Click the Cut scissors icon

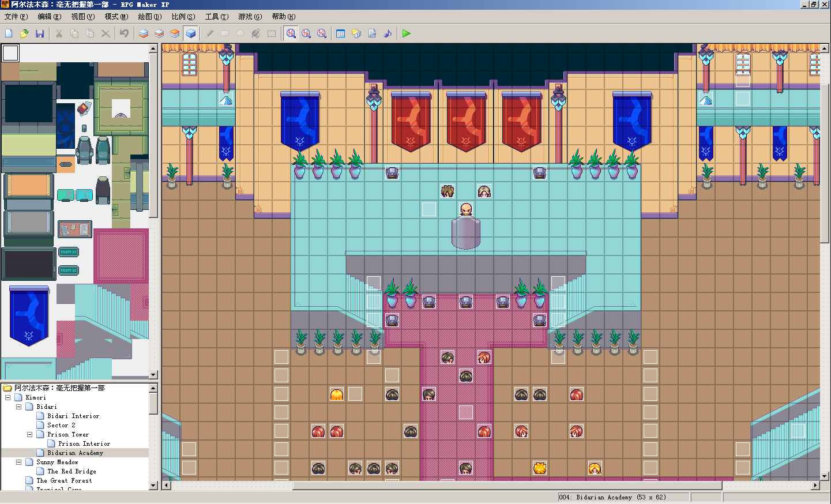59,33
